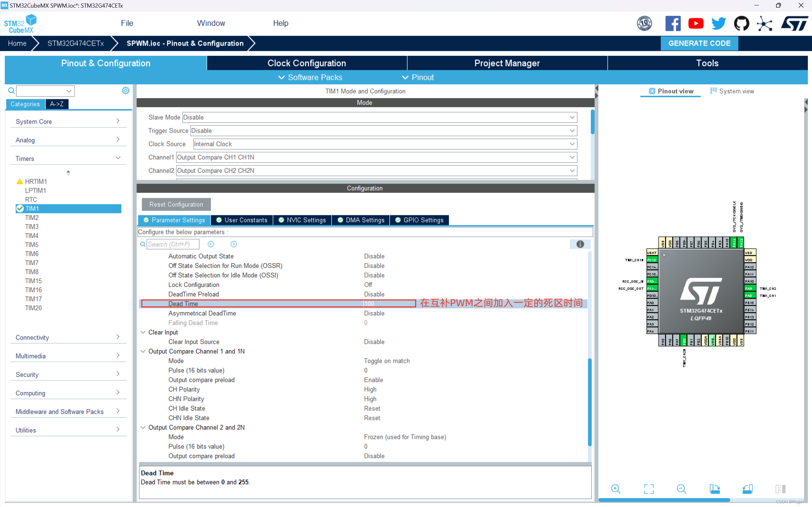Open the Channel1 mode dropdown
This screenshot has height=507, width=812.
click(572, 157)
